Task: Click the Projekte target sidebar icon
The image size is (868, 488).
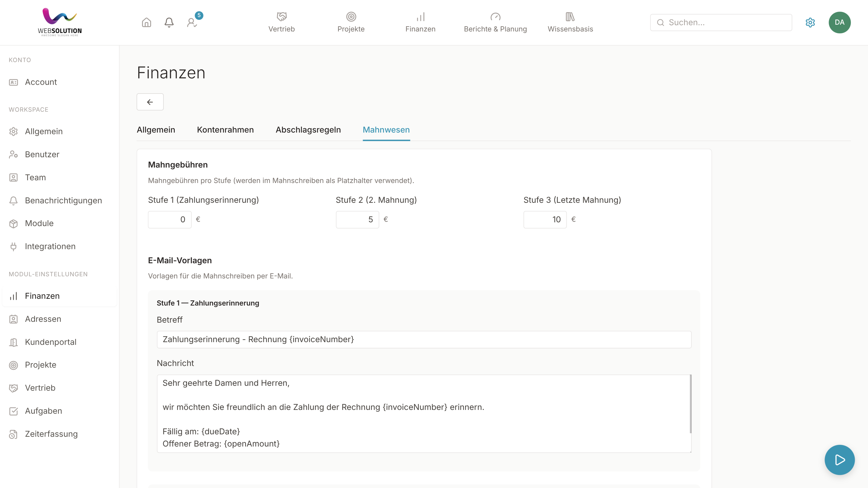Action: (x=14, y=365)
